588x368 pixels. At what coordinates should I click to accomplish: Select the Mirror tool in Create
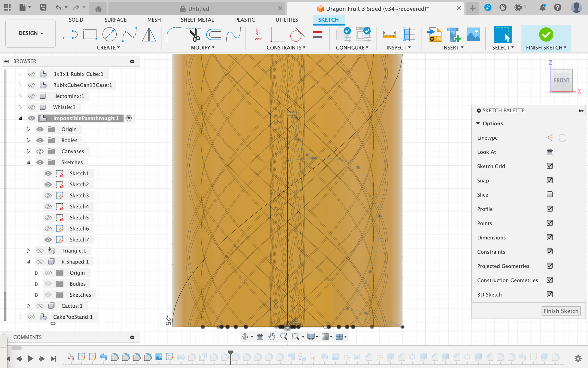149,35
